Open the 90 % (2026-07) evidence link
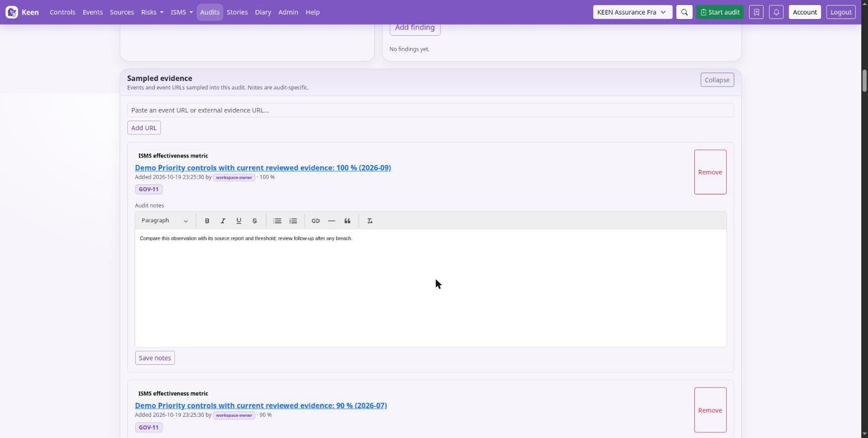 click(261, 406)
